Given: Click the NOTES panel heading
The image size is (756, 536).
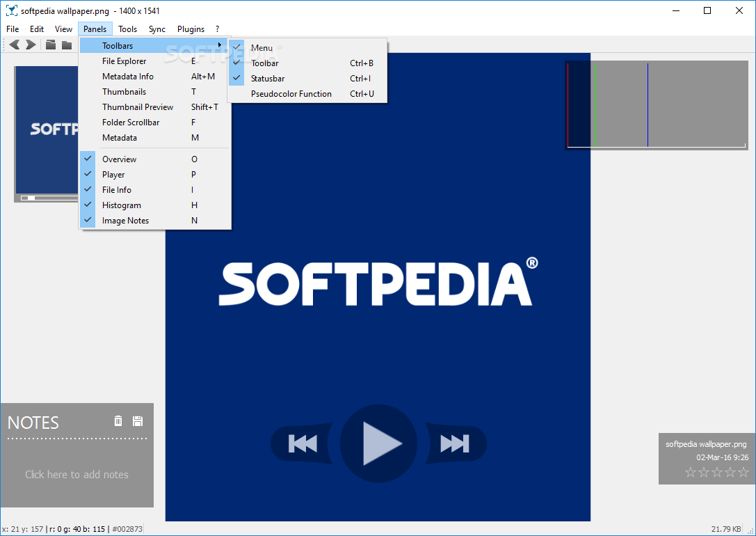Looking at the screenshot, I should click(33, 423).
